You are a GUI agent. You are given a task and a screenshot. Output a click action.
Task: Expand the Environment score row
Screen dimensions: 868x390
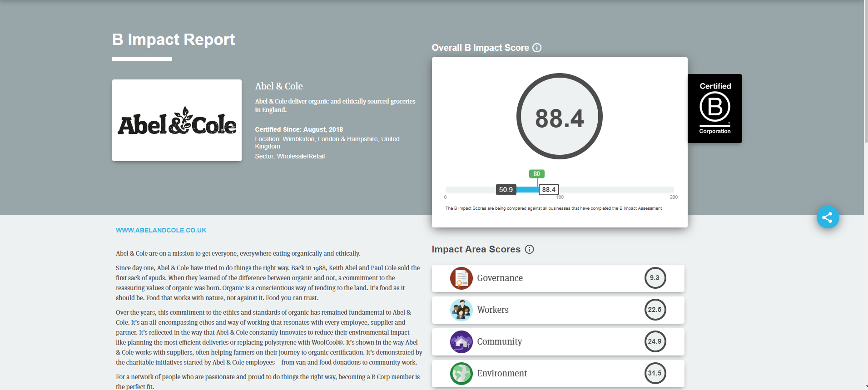tap(558, 373)
